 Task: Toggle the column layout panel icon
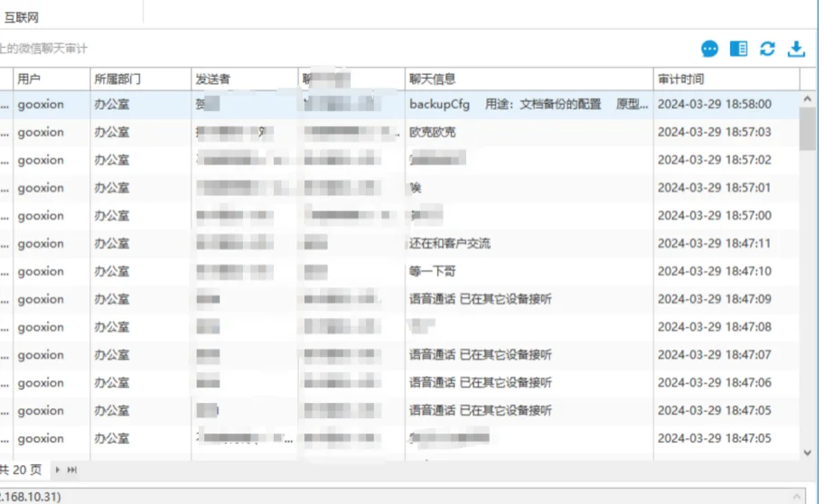click(738, 49)
